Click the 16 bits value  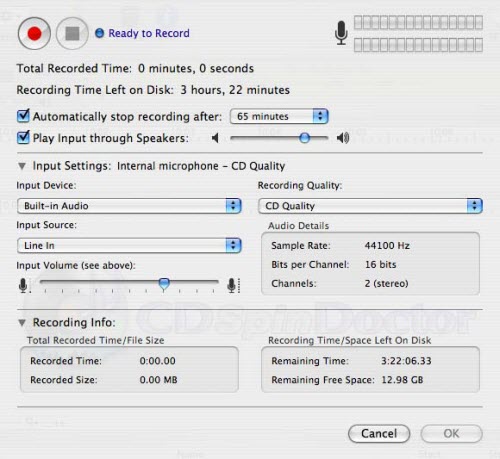click(x=381, y=265)
